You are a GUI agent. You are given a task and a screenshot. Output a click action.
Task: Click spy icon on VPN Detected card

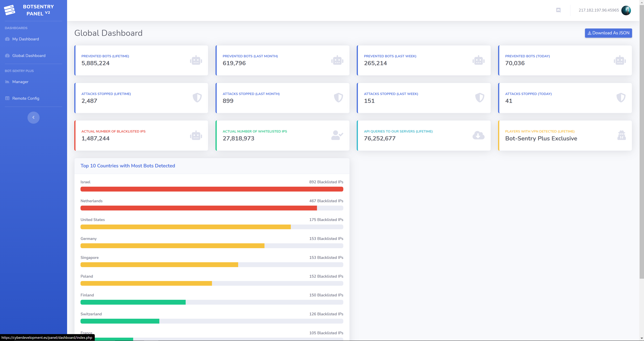coord(622,135)
